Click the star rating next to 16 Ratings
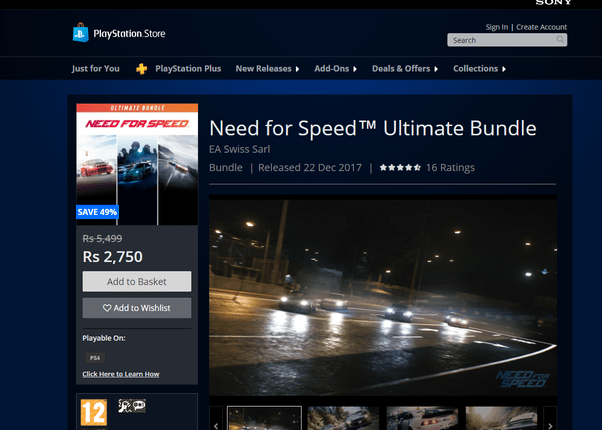This screenshot has height=430, width=602. click(x=400, y=167)
